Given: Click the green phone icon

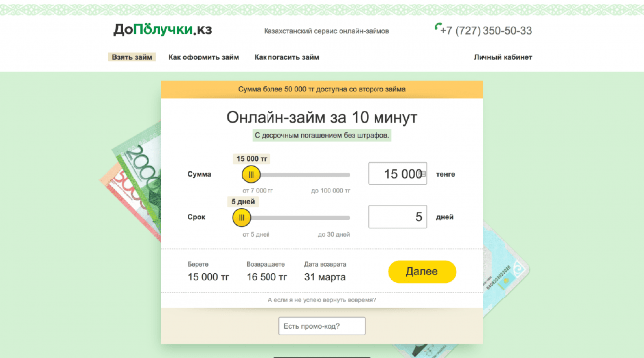Looking at the screenshot, I should (x=438, y=27).
